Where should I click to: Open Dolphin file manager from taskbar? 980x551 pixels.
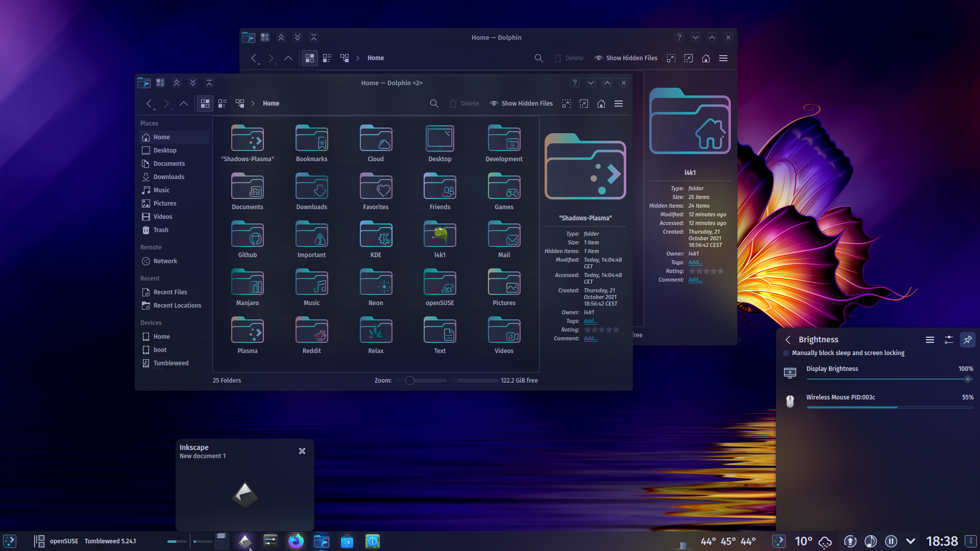(x=322, y=541)
